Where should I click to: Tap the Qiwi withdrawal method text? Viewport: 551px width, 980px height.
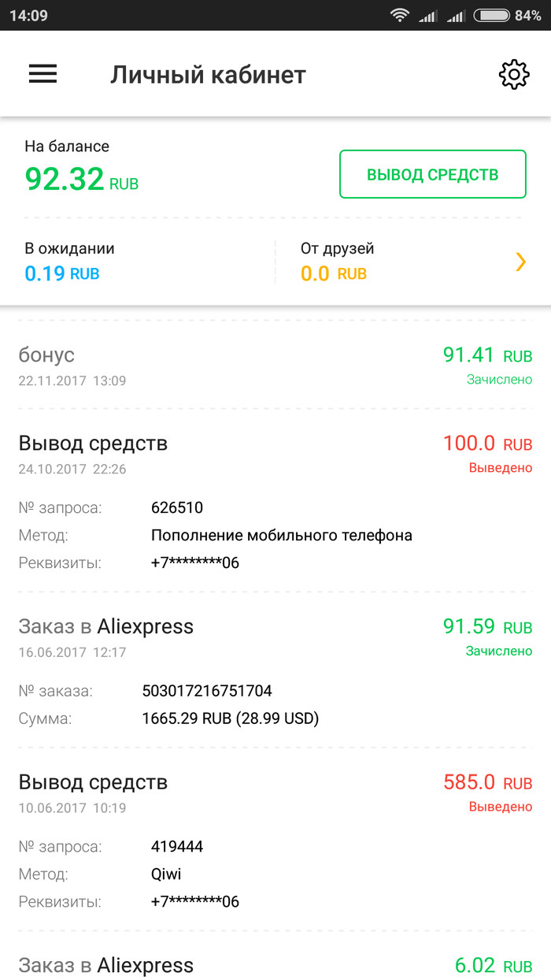coord(166,874)
